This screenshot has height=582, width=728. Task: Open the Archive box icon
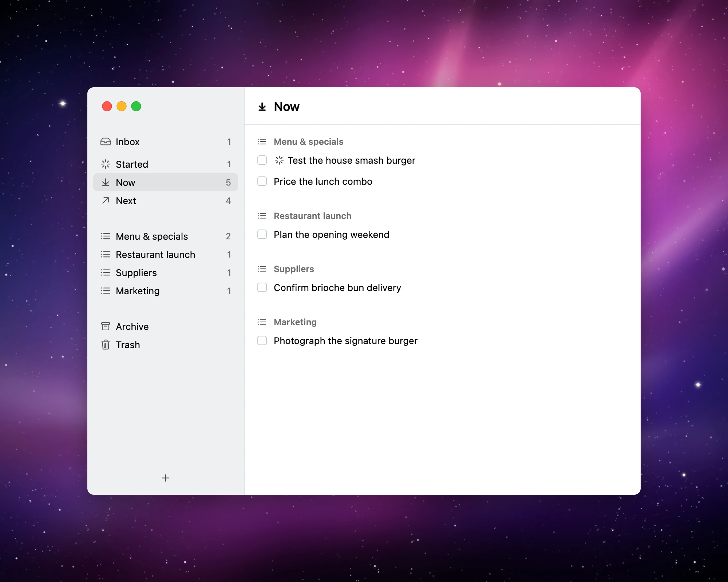(106, 326)
